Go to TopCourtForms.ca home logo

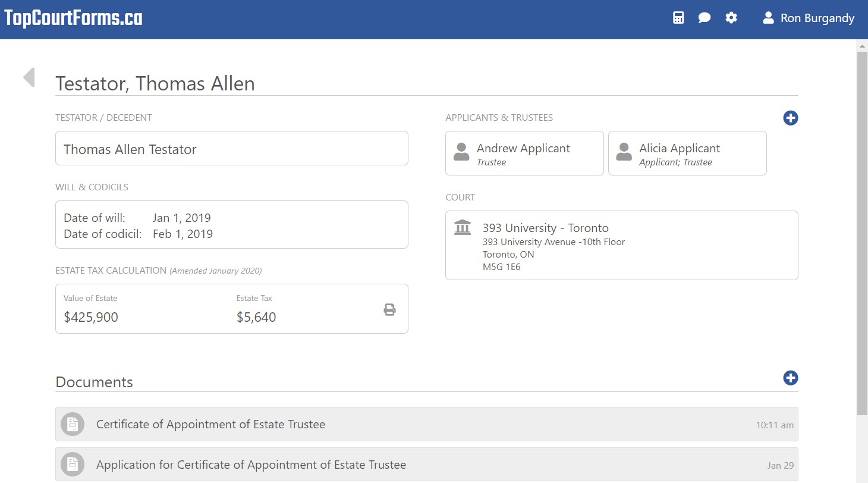coord(74,18)
